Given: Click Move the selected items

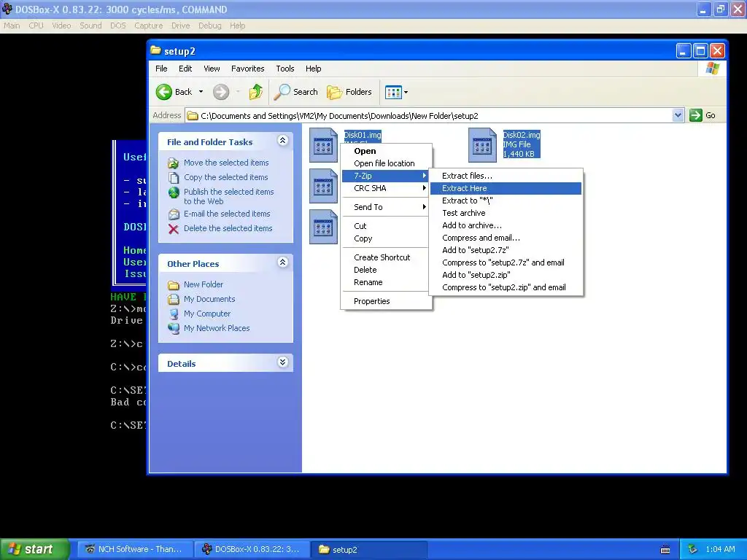Looking at the screenshot, I should pos(226,163).
